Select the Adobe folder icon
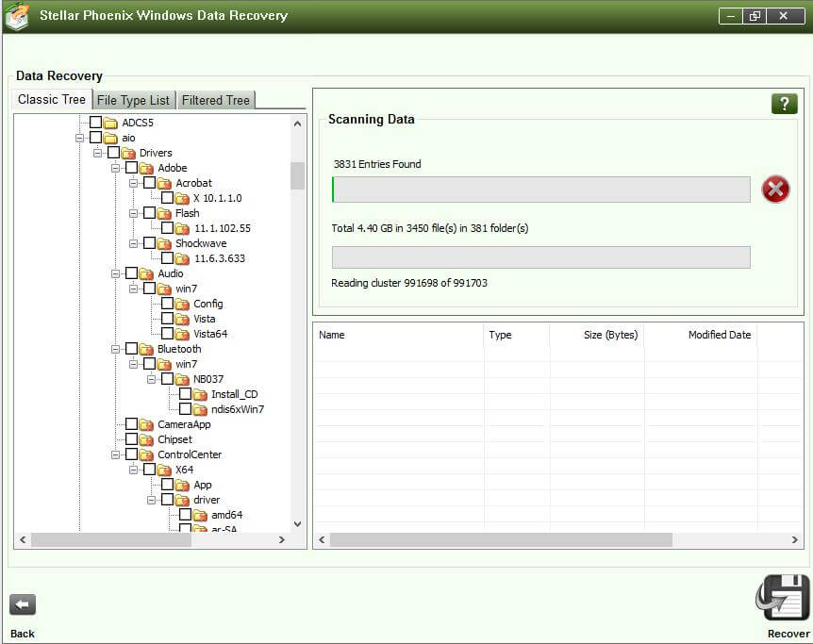The height and width of the screenshot is (644, 813). (146, 168)
